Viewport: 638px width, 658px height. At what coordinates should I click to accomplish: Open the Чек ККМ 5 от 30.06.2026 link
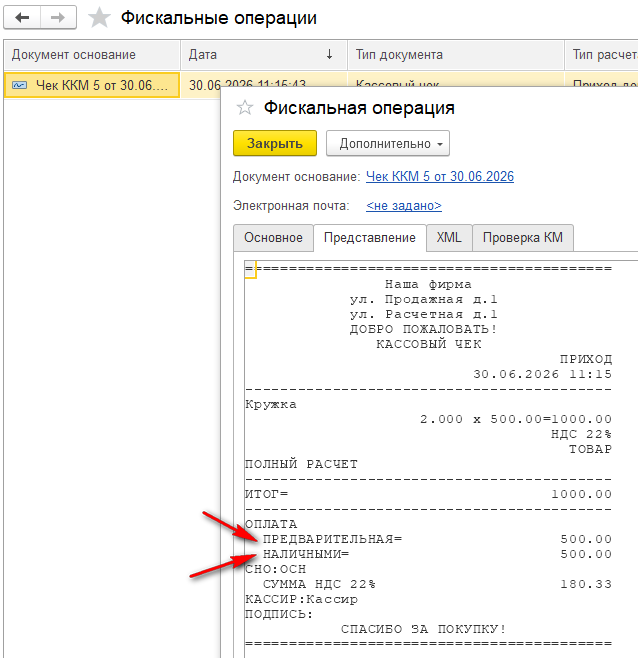pyautogui.click(x=440, y=176)
